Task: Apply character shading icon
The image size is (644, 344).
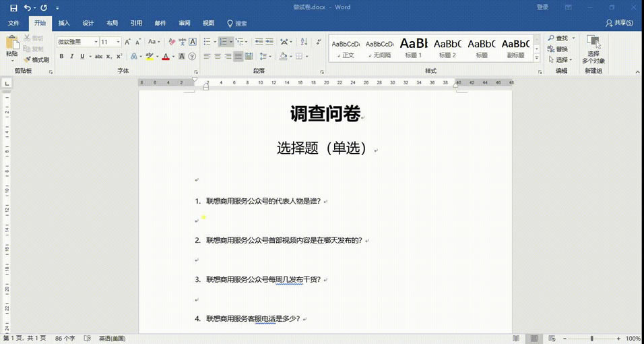Action: (x=181, y=57)
